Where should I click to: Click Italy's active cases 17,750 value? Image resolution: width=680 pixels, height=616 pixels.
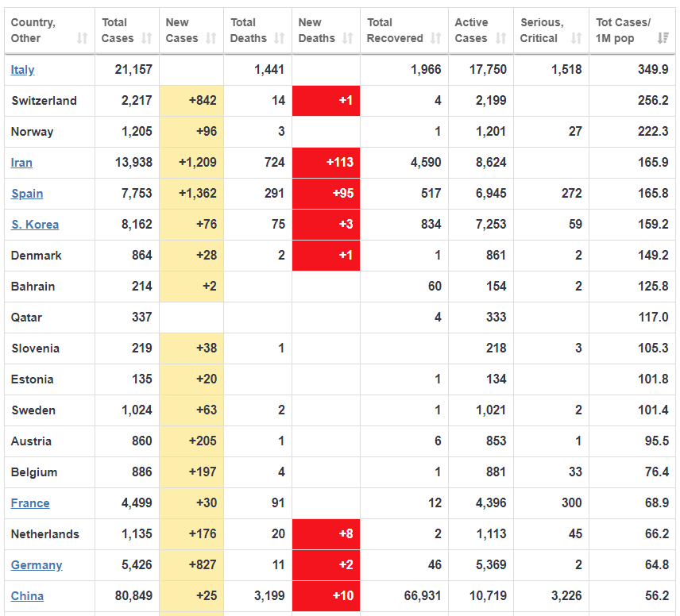pos(488,69)
